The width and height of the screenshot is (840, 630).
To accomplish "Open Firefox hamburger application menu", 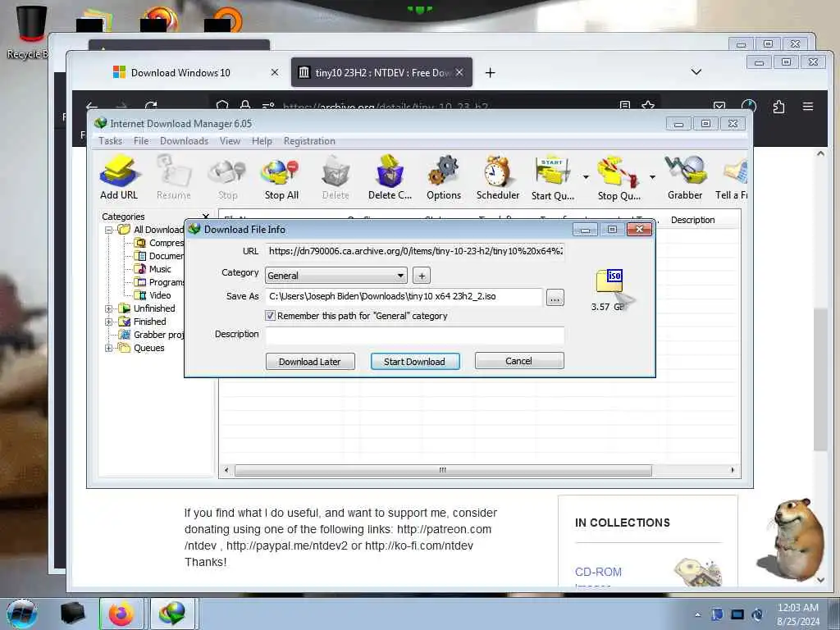I will click(x=808, y=107).
